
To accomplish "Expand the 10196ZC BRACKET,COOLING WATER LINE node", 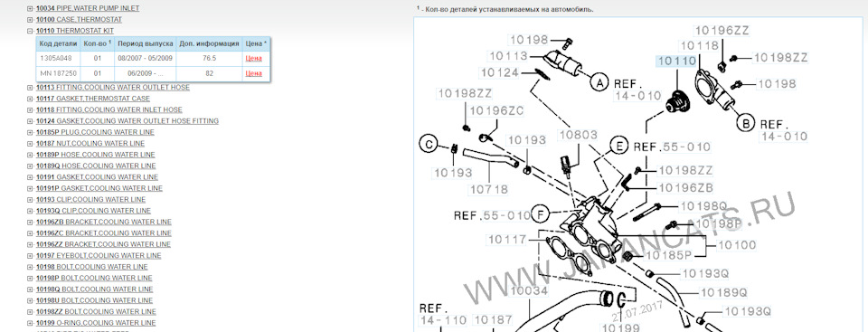I will click(30, 233).
